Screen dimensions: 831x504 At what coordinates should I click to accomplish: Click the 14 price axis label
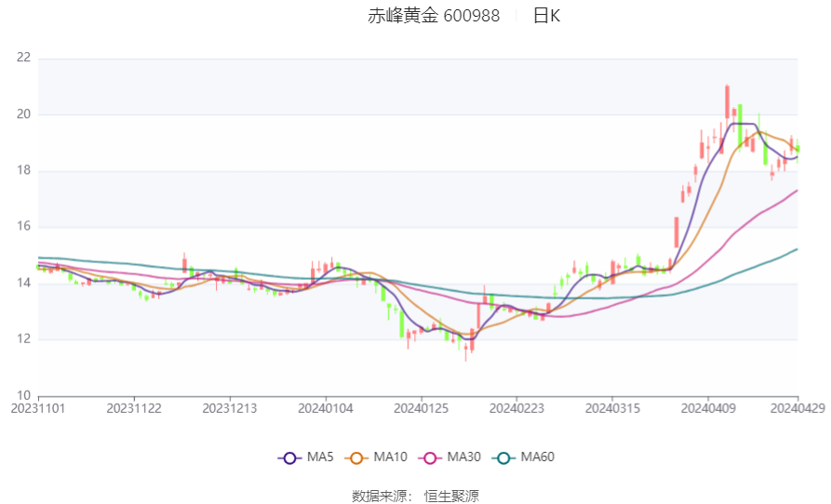[x=24, y=284]
